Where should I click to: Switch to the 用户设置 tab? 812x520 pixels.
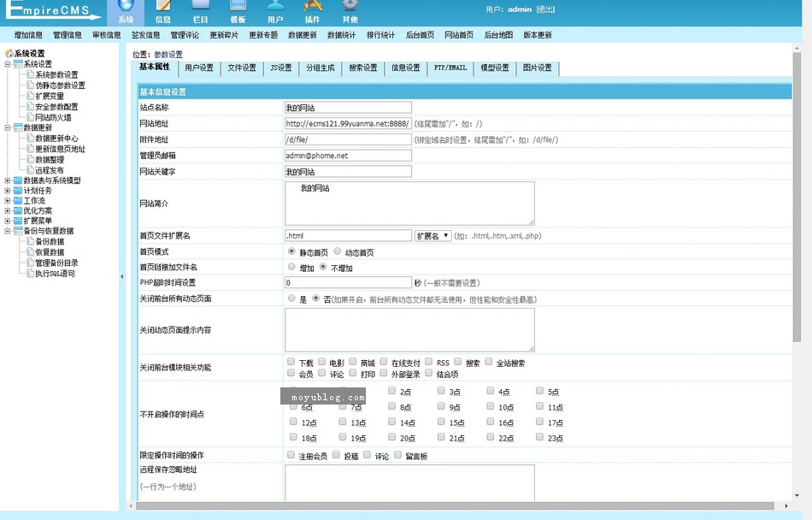point(199,68)
